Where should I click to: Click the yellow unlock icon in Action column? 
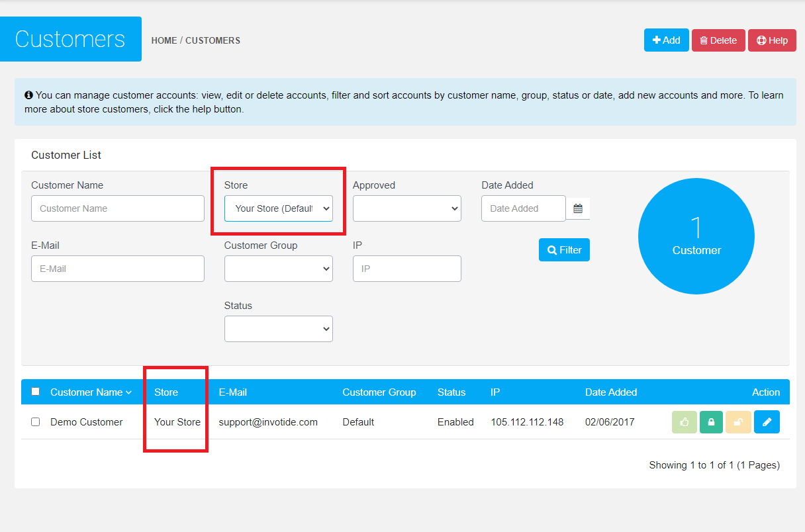739,422
